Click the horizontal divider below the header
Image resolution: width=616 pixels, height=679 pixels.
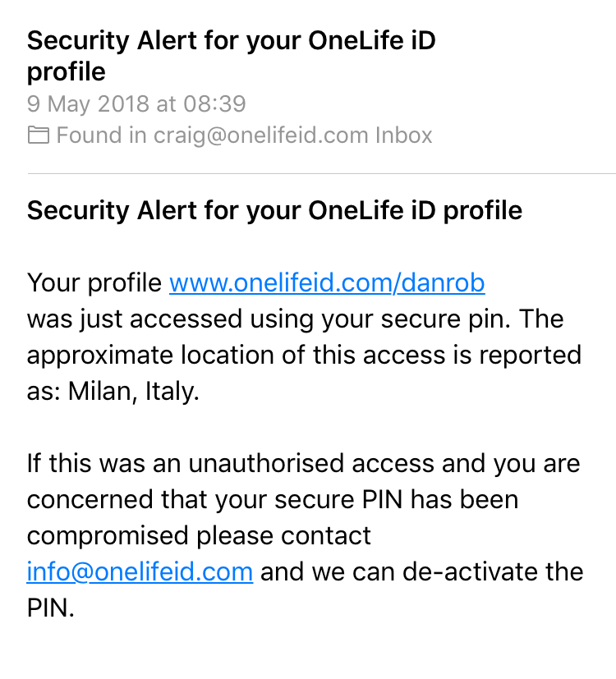point(320,174)
